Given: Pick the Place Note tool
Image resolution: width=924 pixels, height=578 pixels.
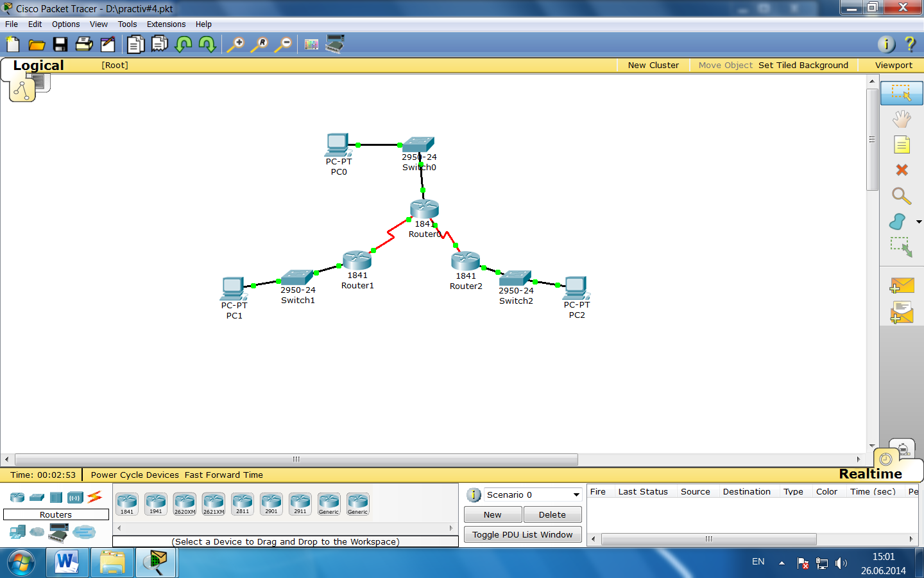Looking at the screenshot, I should click(x=902, y=144).
